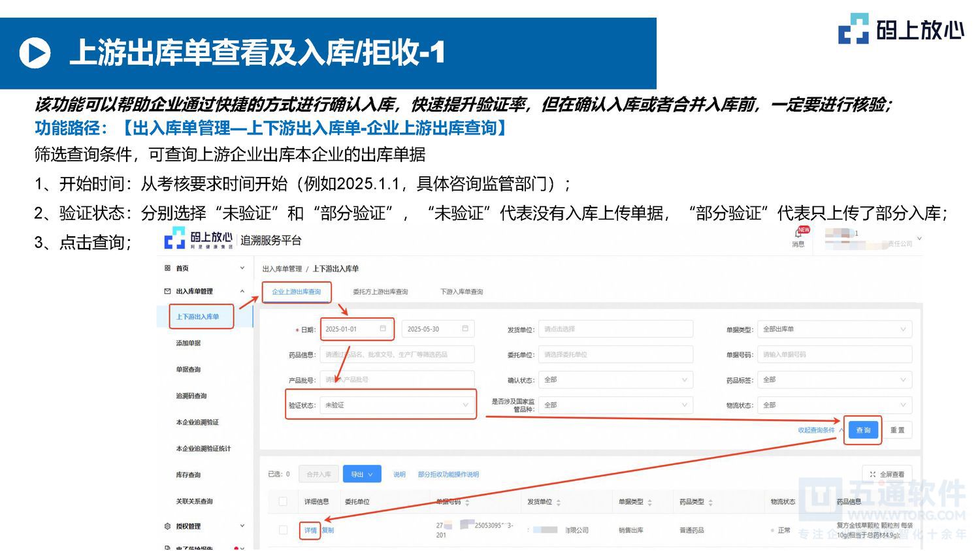The height and width of the screenshot is (551, 980).
Task: Click the 出入库单管理 envelope icon
Action: [167, 290]
